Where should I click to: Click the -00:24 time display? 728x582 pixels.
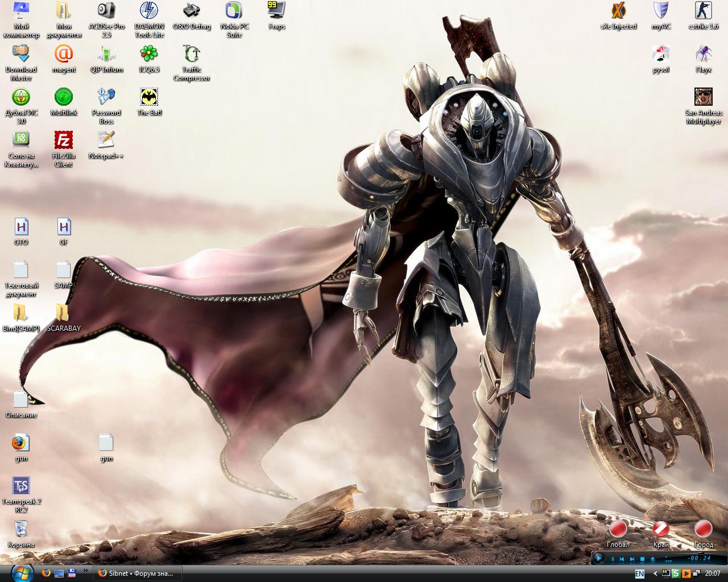[699, 558]
